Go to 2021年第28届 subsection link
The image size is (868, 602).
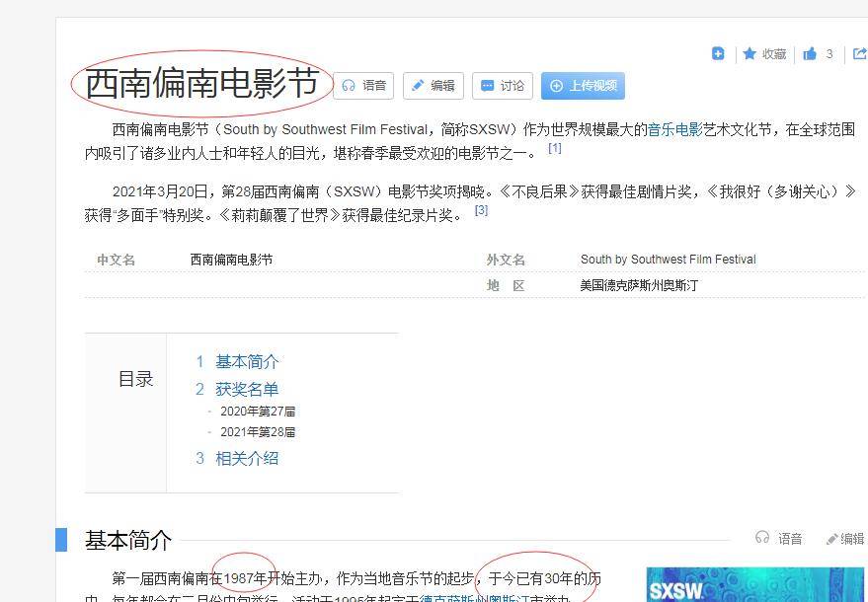tap(258, 432)
